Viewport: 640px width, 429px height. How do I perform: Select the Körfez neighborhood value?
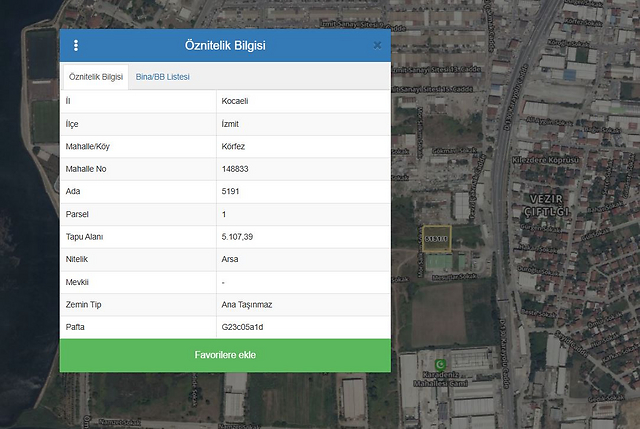pos(233,146)
